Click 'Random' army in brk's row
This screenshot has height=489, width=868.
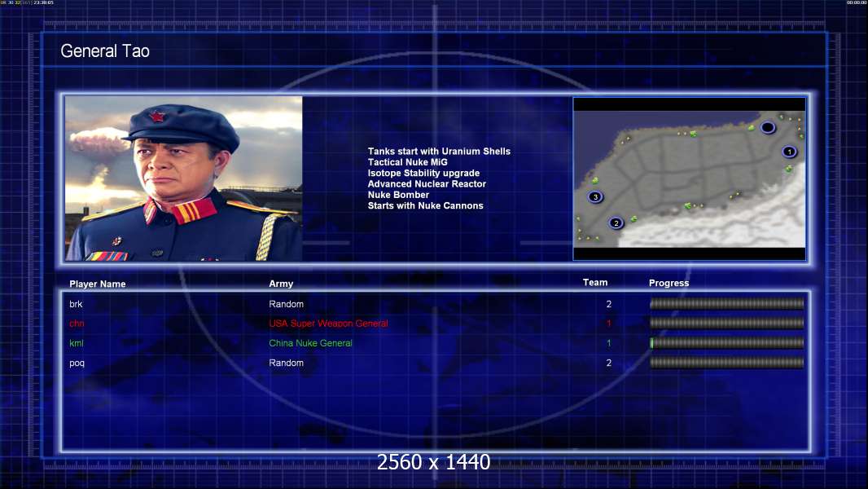click(286, 304)
